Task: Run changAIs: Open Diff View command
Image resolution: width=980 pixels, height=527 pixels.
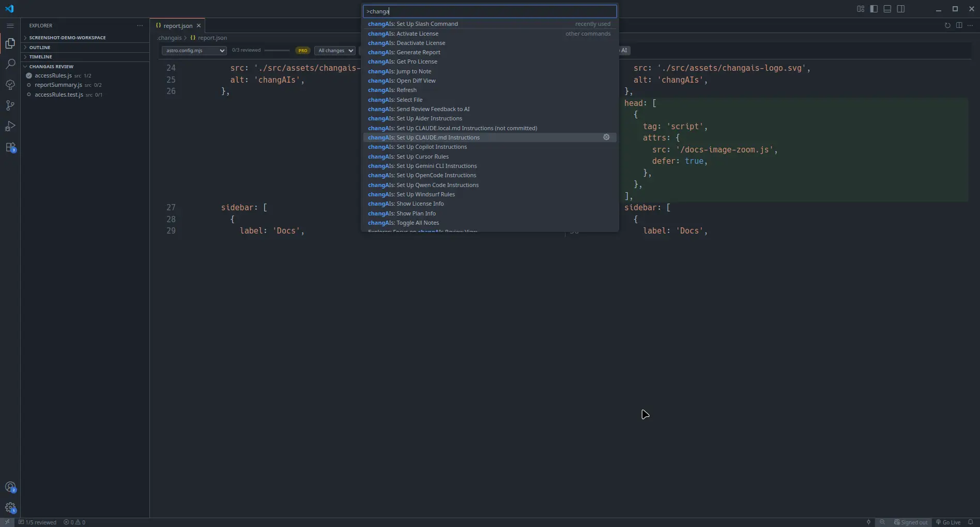Action: (x=489, y=81)
